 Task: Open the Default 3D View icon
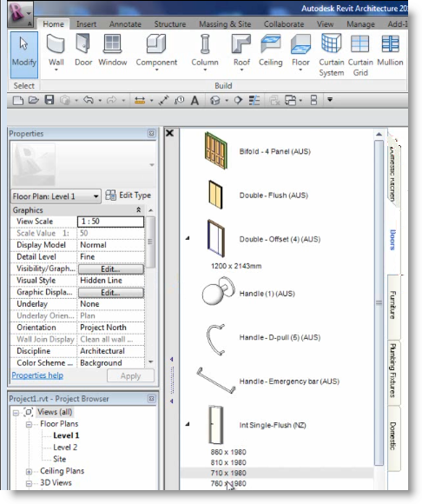click(x=214, y=101)
